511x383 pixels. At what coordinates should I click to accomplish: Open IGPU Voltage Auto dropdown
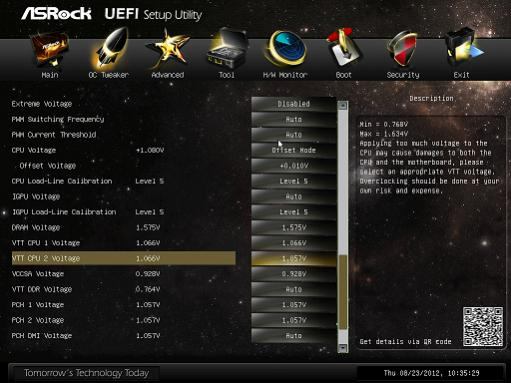coord(294,197)
